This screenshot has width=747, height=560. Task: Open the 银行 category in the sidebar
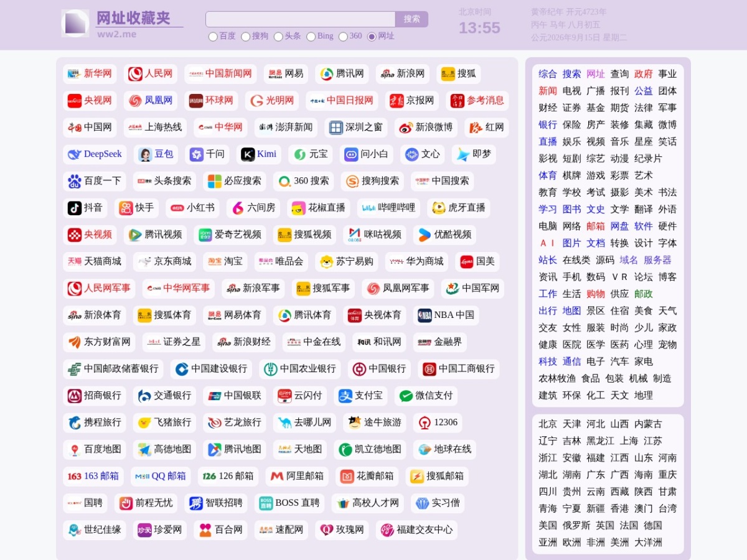pyautogui.click(x=548, y=124)
